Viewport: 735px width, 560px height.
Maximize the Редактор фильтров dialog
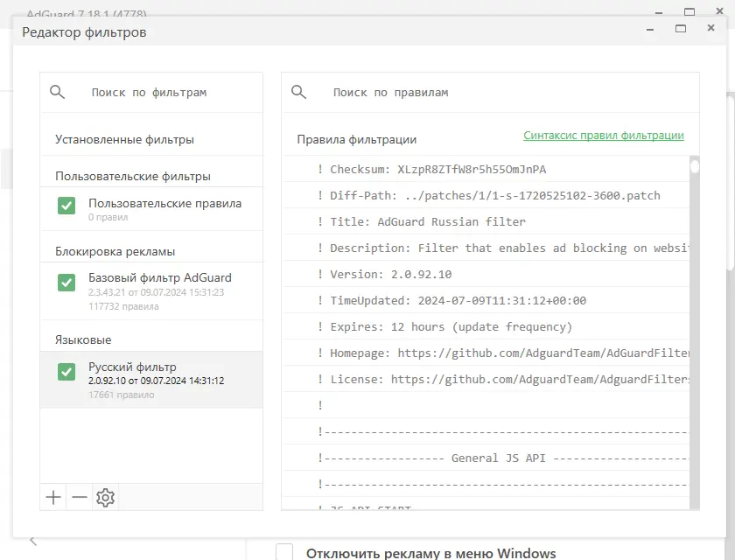click(680, 29)
